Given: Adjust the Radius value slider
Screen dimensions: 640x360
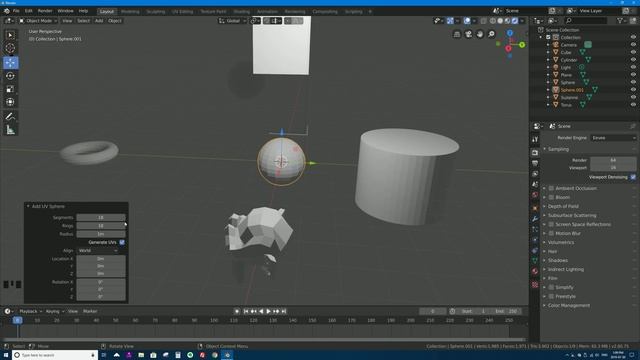Looking at the screenshot, I should coord(101,234).
